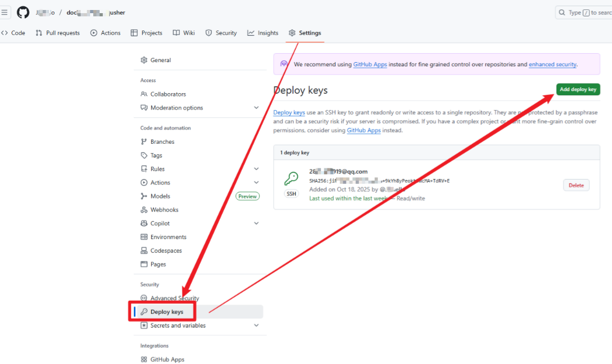Screen dimensions: 612x364
Task: Click the Tags tag icon
Action: pos(144,155)
